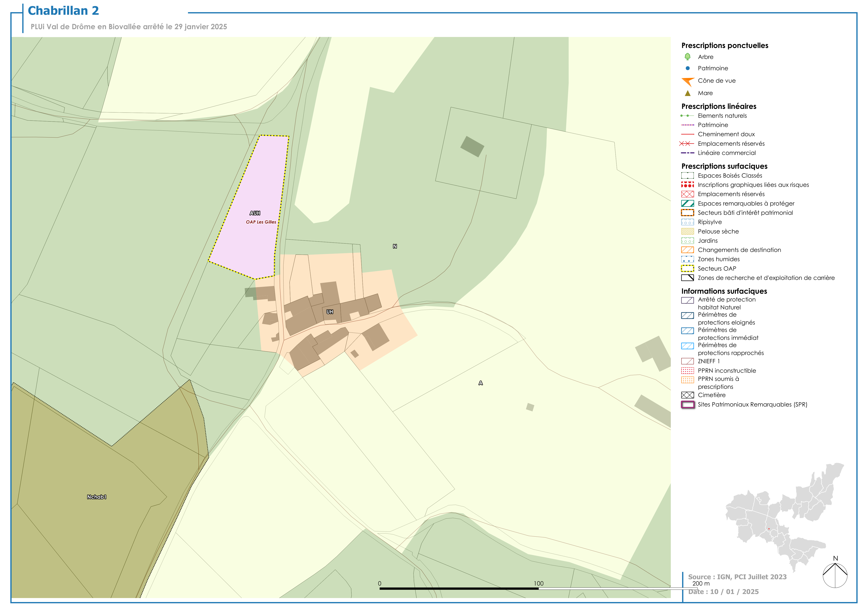Click the Périmètres de protections éloignés symbol

tap(687, 315)
